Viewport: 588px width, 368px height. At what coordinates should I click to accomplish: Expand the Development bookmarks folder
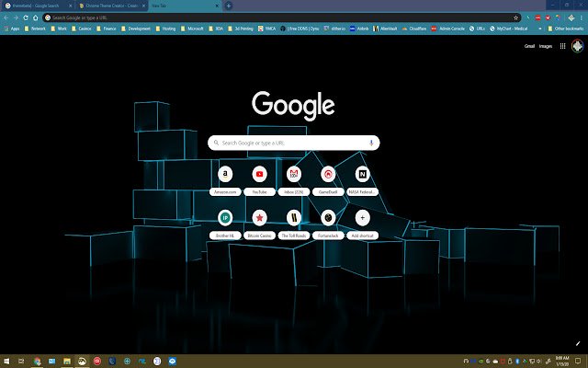135,29
